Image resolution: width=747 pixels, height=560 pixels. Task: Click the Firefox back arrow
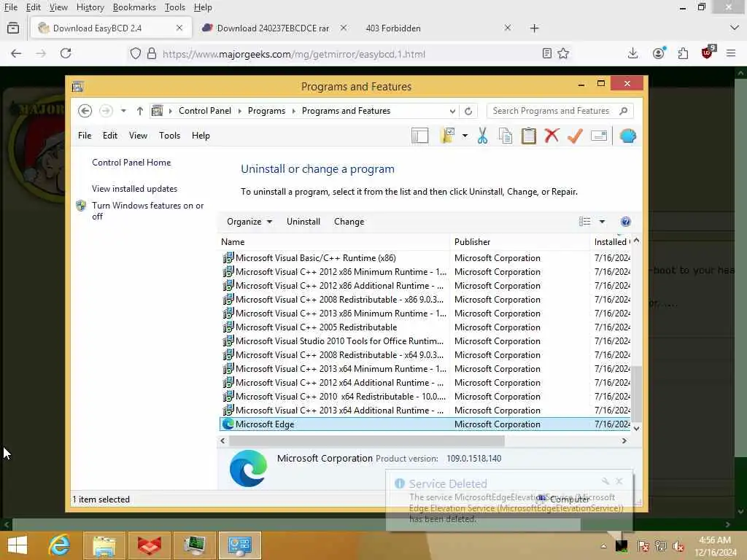click(16, 53)
